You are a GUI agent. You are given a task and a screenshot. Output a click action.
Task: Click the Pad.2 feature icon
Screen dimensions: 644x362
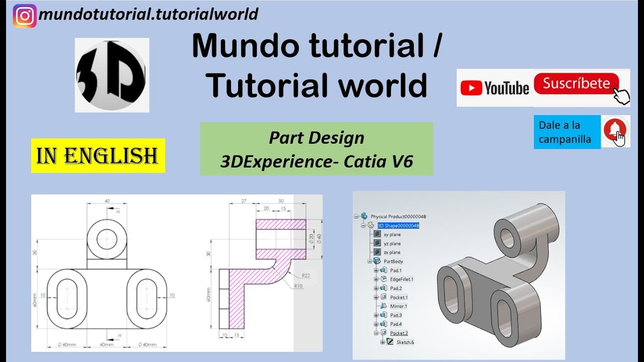pos(383,288)
